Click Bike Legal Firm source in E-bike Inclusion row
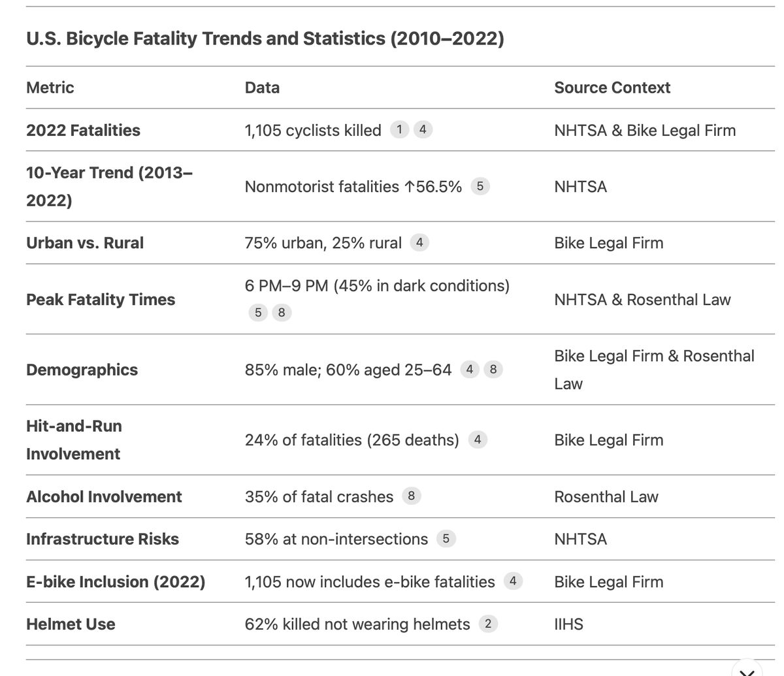The image size is (784, 676). (609, 581)
